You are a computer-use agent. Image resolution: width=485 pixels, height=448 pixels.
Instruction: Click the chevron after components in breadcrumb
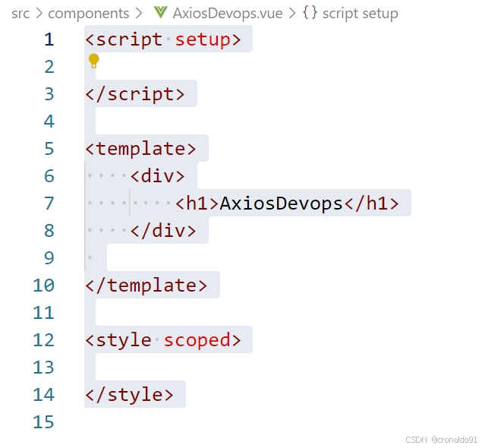click(x=139, y=14)
